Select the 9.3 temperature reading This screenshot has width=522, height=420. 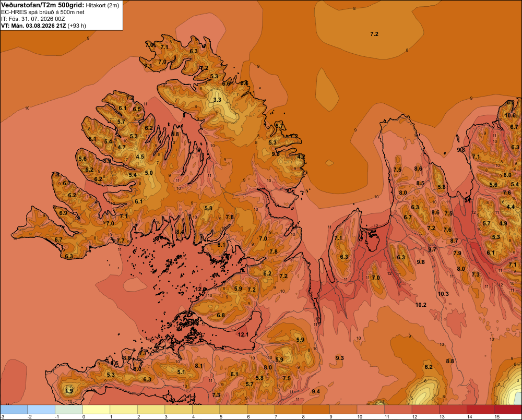340,358
